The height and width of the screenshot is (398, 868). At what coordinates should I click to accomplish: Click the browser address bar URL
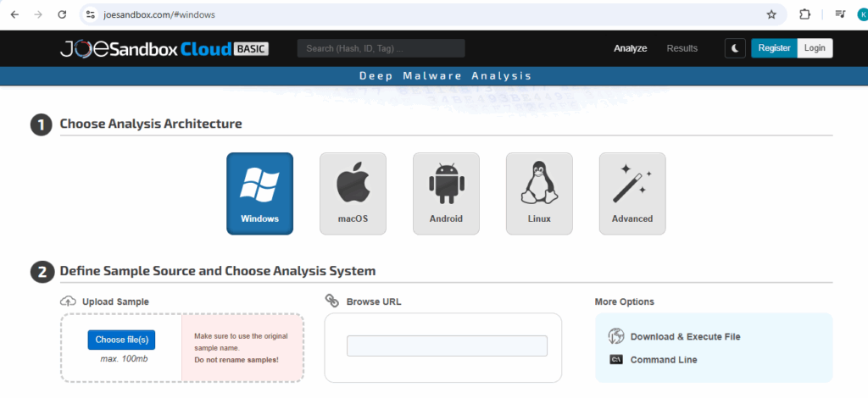tap(159, 15)
